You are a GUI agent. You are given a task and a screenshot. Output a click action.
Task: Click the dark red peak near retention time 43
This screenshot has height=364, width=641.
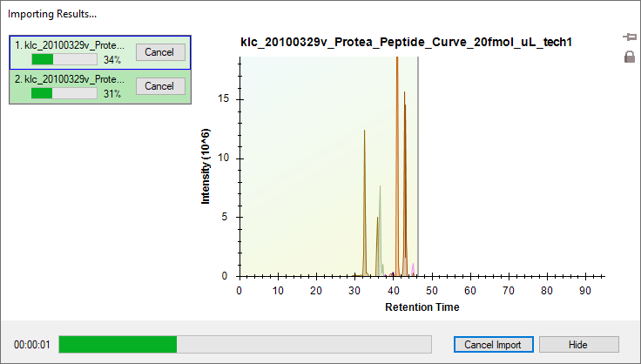click(405, 184)
